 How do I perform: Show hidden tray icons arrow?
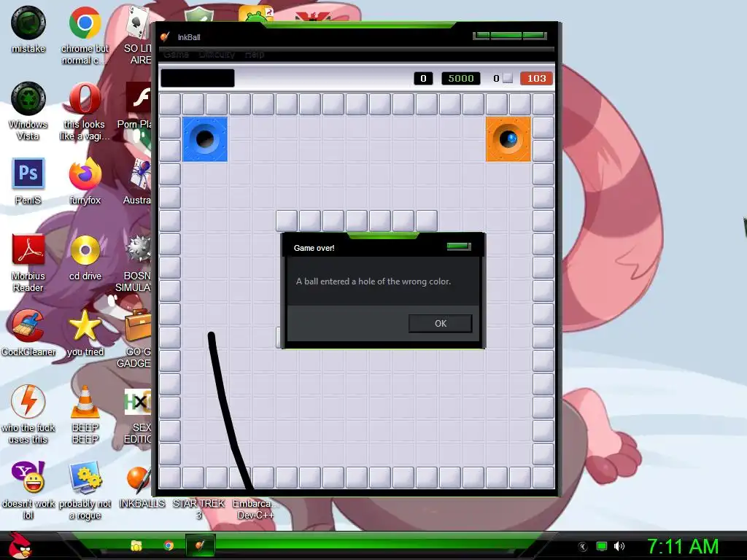click(582, 547)
